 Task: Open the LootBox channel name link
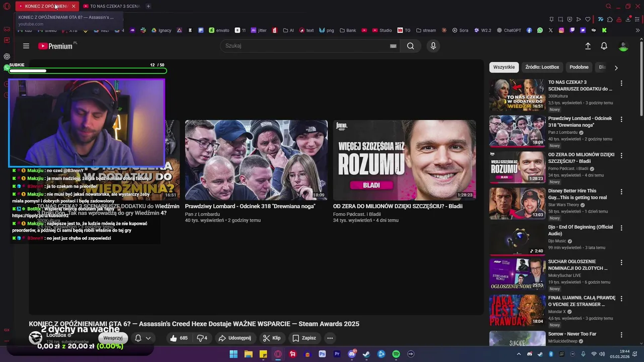tap(56, 335)
